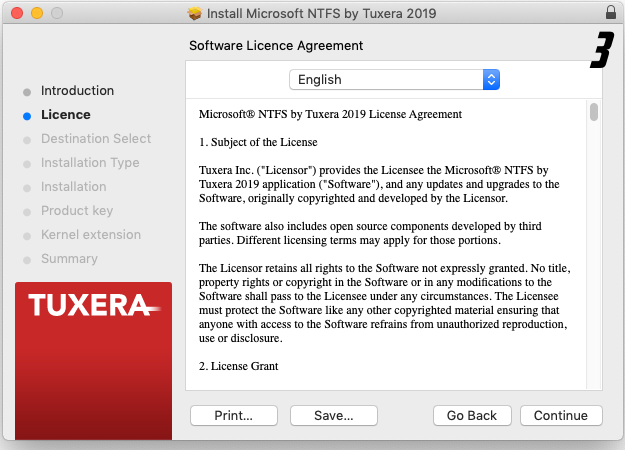Click the '1. Subject of the License' heading
The width and height of the screenshot is (625, 450).
[258, 142]
